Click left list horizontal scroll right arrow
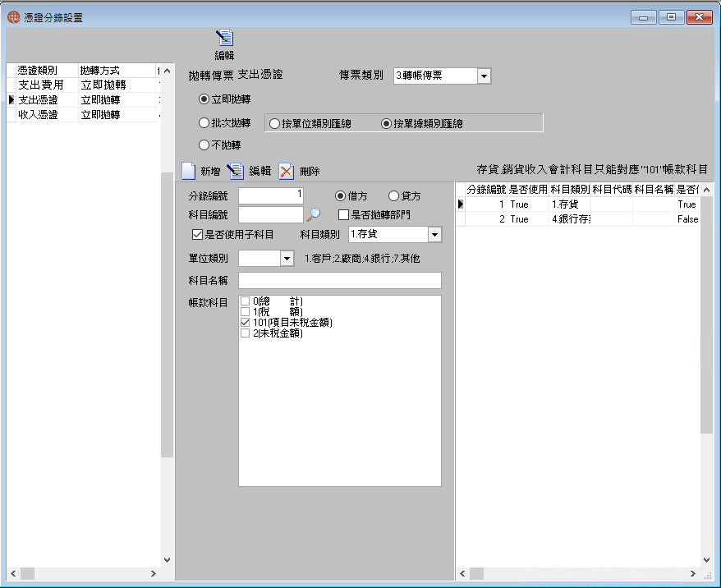 pyautogui.click(x=153, y=573)
